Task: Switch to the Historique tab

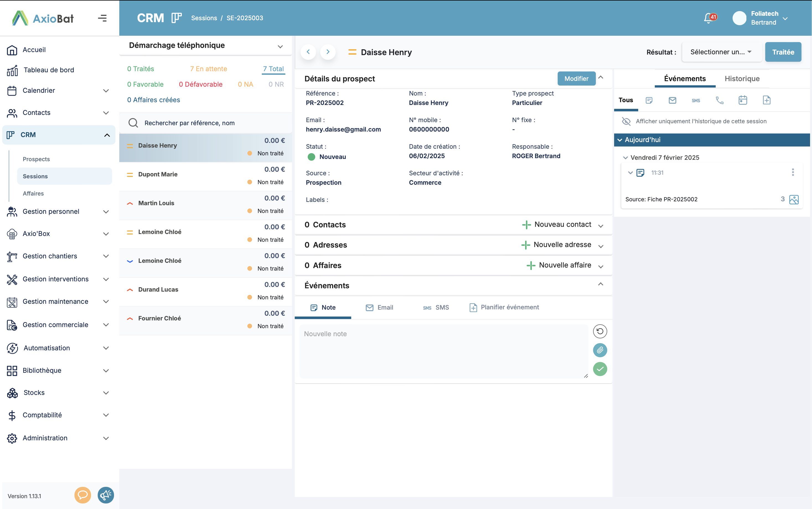Action: (742, 78)
